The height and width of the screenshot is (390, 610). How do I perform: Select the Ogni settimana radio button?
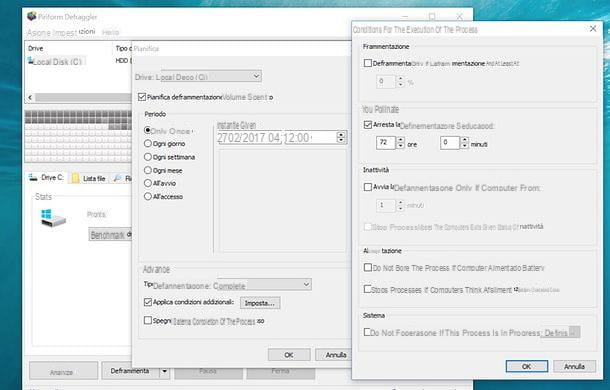147,157
